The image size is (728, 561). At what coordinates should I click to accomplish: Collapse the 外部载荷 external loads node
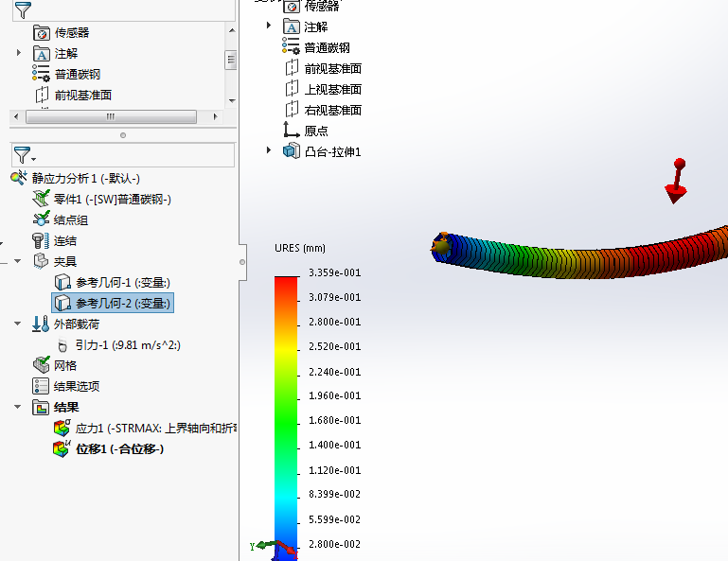[18, 324]
